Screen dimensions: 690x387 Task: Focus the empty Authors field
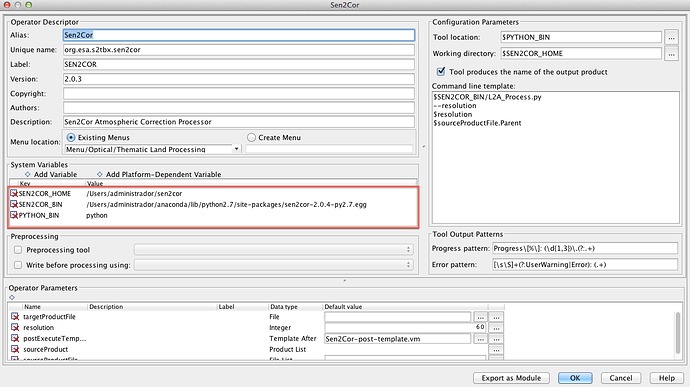pos(239,107)
